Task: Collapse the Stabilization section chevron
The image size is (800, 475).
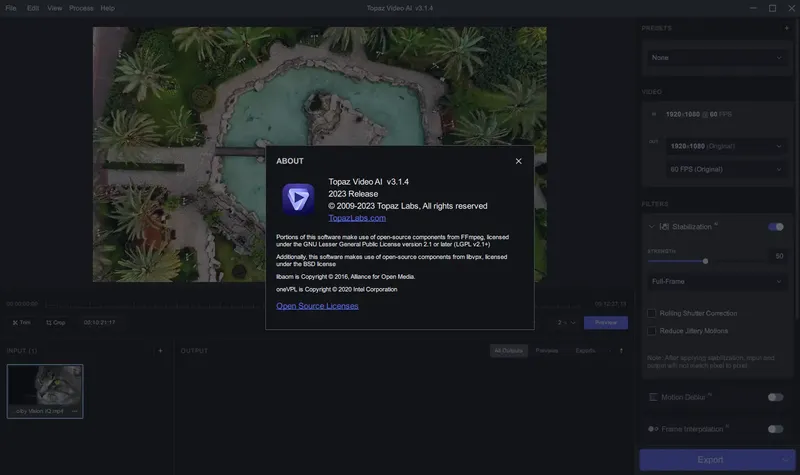Action: (652, 227)
